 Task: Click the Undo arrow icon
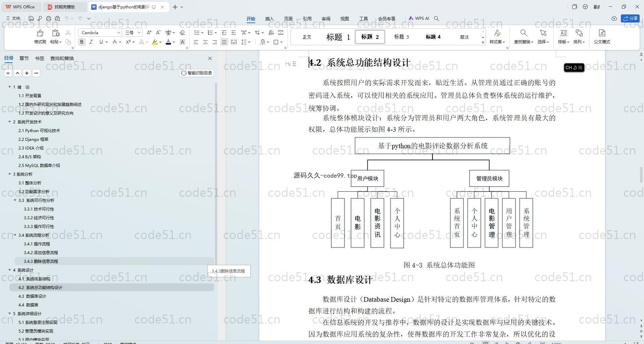[67, 19]
